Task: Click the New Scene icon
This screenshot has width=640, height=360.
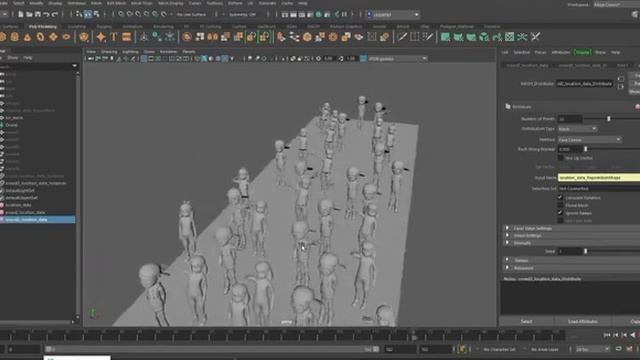Action: click(20, 14)
